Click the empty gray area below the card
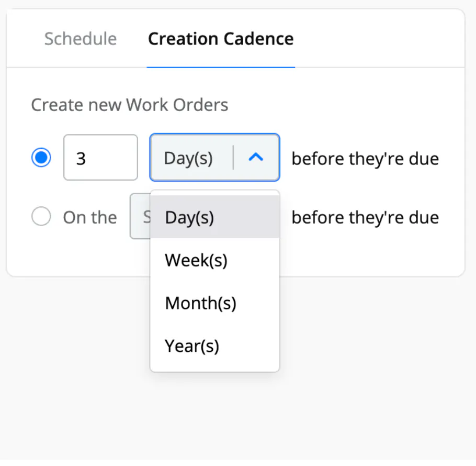Viewport: 476px width, 466px height. [366, 367]
